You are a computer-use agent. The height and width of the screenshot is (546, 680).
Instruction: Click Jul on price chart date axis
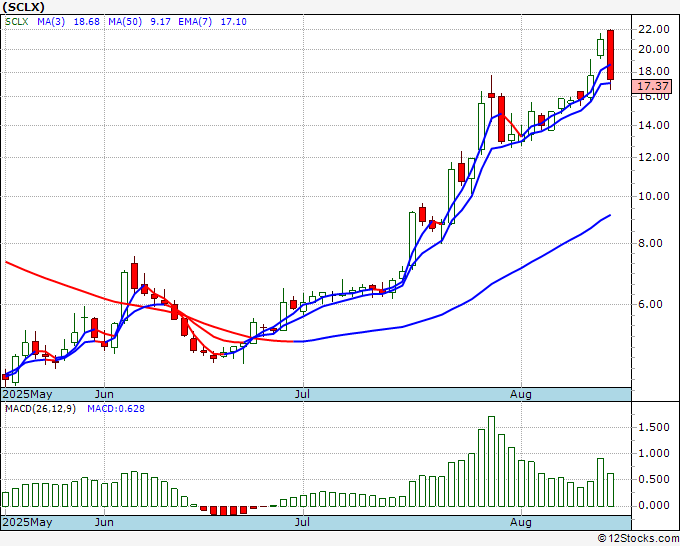[x=302, y=394]
